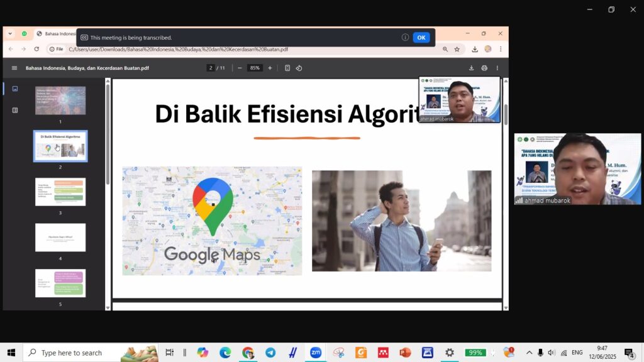Open the Chrome profile avatar
This screenshot has height=362, width=644.
tap(488, 49)
